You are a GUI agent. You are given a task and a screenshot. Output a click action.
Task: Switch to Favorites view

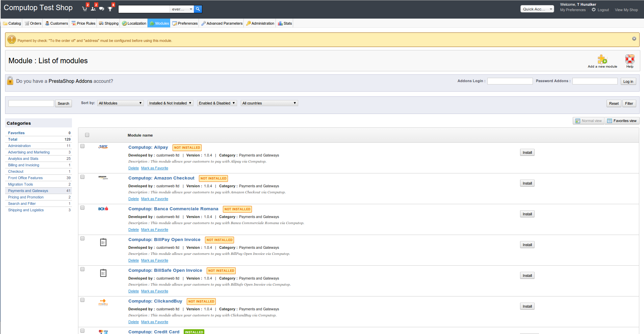tap(622, 121)
